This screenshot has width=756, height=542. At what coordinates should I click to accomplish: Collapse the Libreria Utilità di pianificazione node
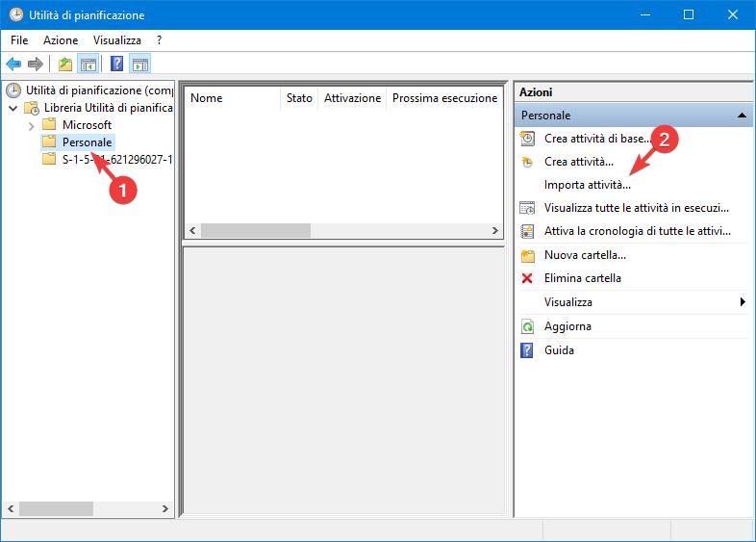click(x=13, y=108)
